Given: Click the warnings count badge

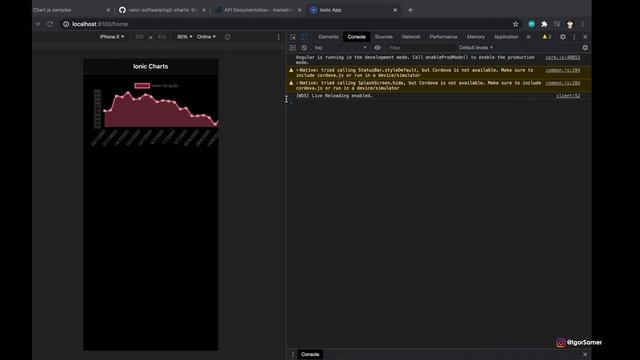Looking at the screenshot, I should [x=547, y=37].
